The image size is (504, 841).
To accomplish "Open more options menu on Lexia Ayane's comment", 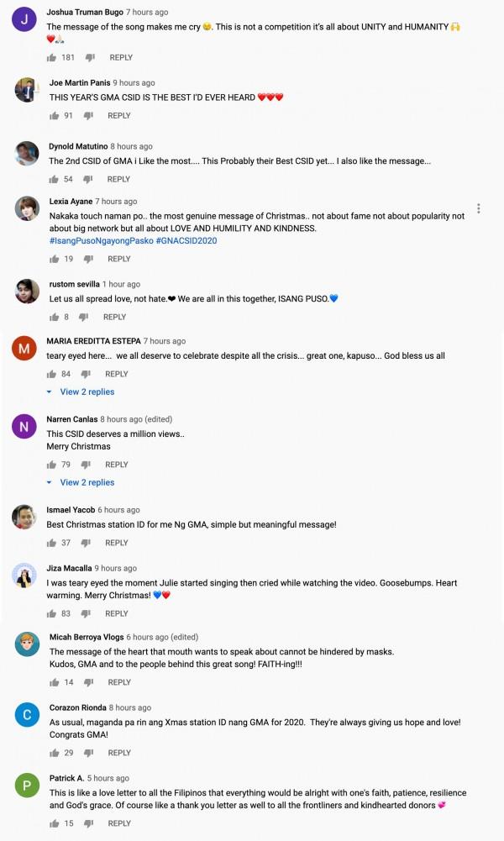I will click(x=478, y=208).
